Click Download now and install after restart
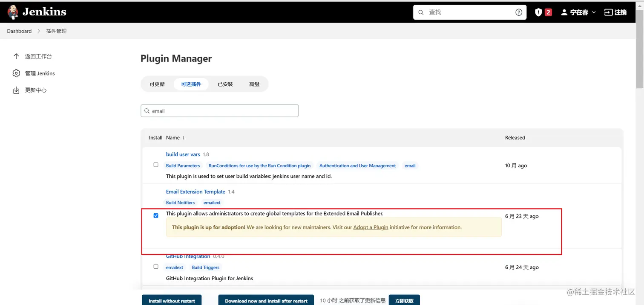644x305 pixels. 266,300
